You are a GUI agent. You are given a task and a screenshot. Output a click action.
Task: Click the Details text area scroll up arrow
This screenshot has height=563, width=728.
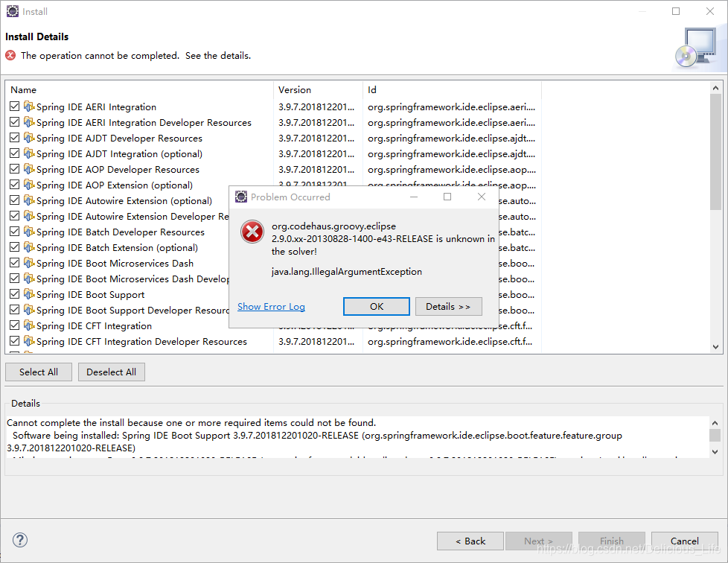pyautogui.click(x=715, y=423)
